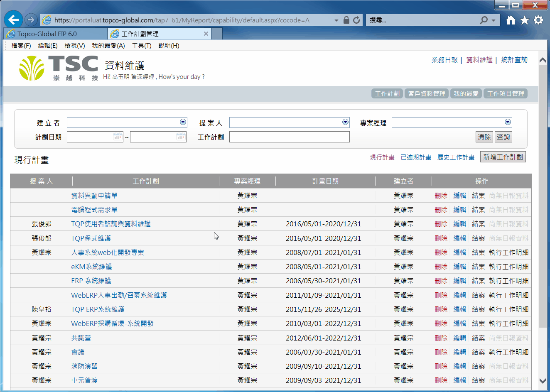Click the browser forward arrow button

(x=31, y=20)
